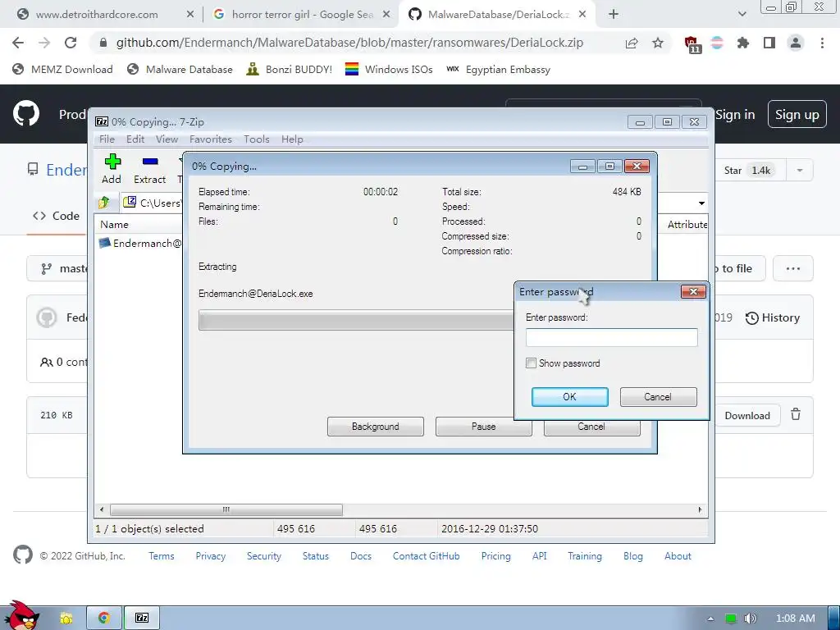Screen dimensions: 840x630
Task: Open the Bonzi BUDDY! bookmark
Action: (290, 69)
